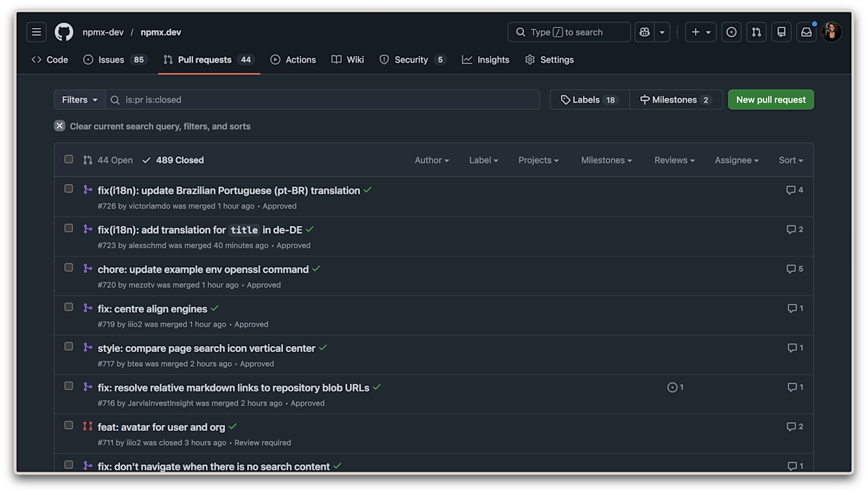Switch to the Insights tab
The image size is (868, 493).
pyautogui.click(x=485, y=59)
